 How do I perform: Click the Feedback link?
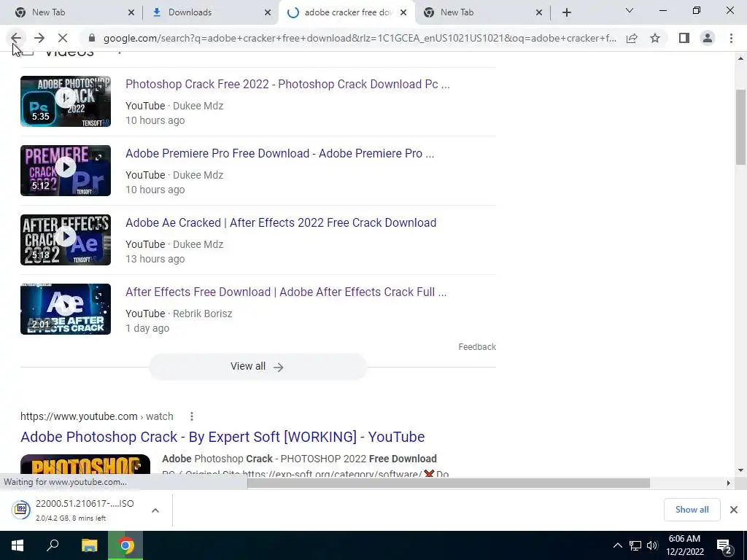coord(477,347)
